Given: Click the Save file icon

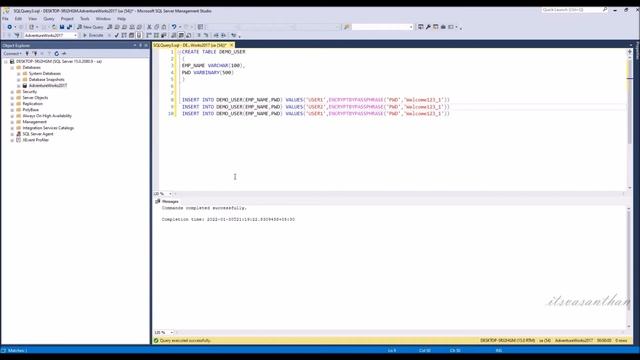Looking at the screenshot, I should point(62,27).
